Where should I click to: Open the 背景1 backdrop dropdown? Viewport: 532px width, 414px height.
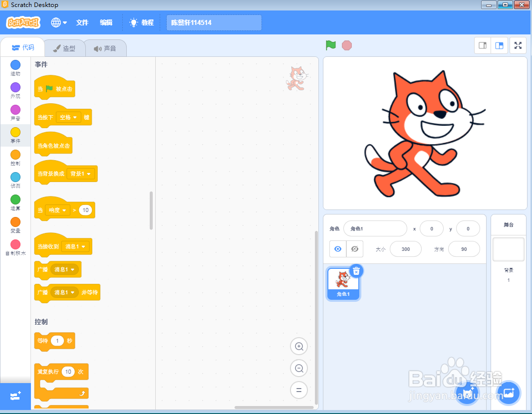80,174
